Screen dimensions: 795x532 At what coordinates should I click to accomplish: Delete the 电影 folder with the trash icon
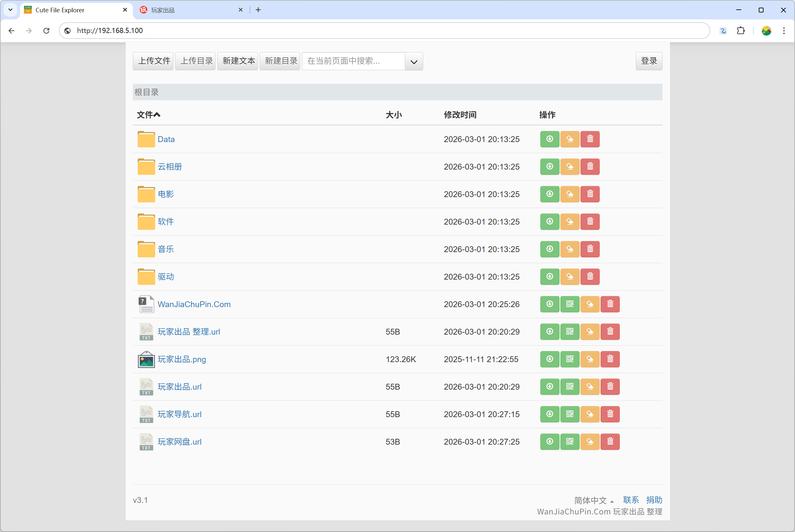(x=590, y=194)
